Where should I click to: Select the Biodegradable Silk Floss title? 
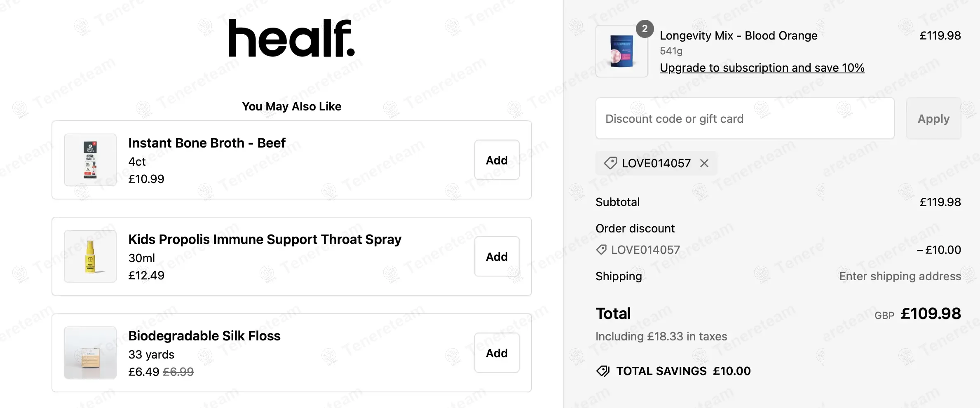(x=204, y=336)
